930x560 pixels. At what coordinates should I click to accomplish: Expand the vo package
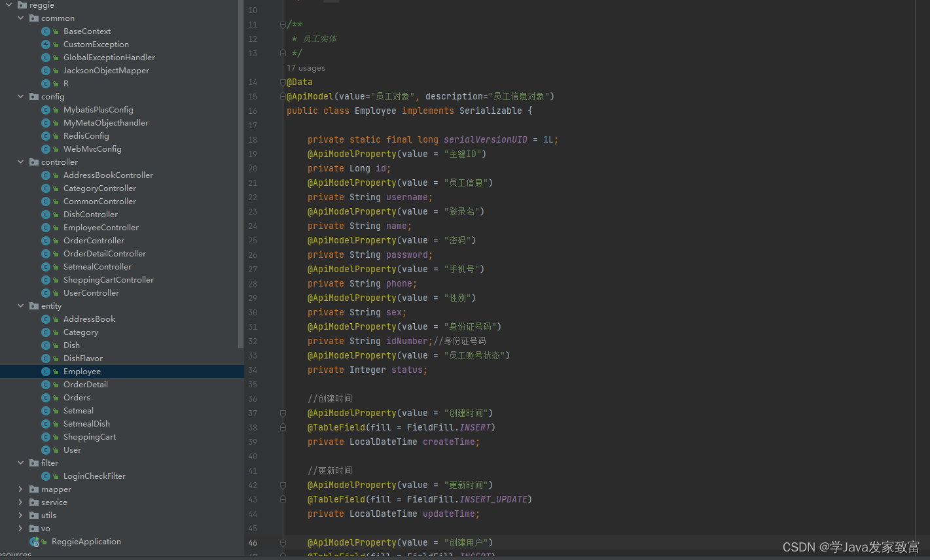21,529
